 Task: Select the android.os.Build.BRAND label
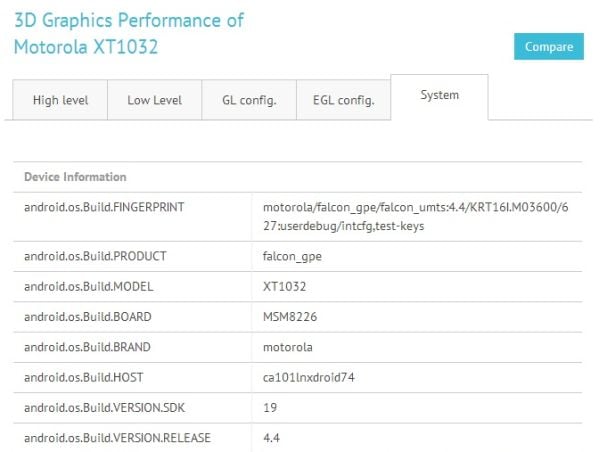(87, 347)
